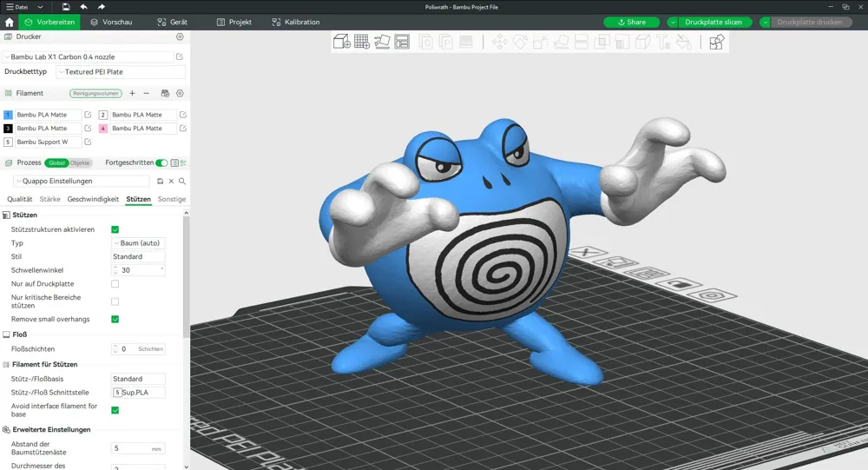Add a filament with the plus icon
868x470 pixels.
(x=132, y=93)
